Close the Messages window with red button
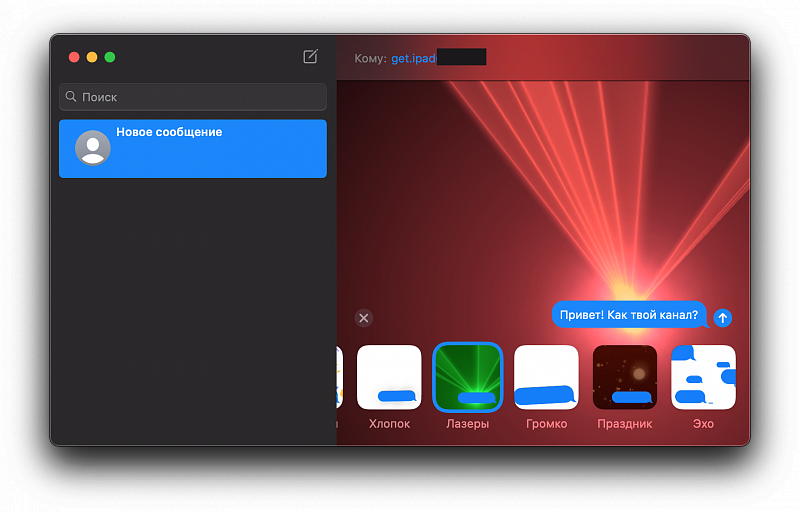Screen dimensions: 800x512 tap(74, 57)
